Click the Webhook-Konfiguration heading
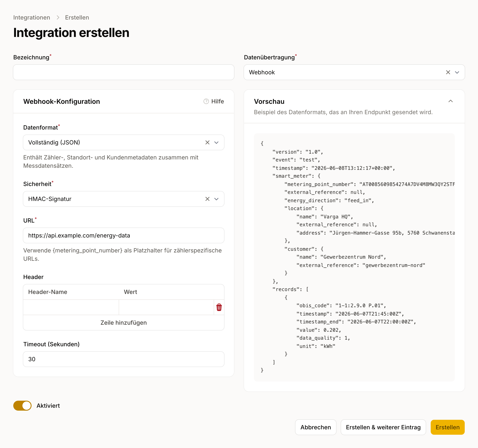478x448 pixels. [x=62, y=101]
